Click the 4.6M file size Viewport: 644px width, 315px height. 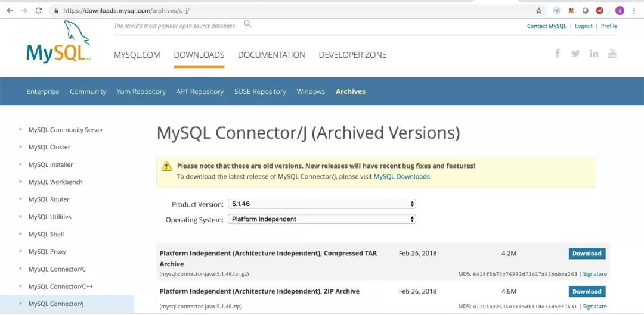point(509,291)
